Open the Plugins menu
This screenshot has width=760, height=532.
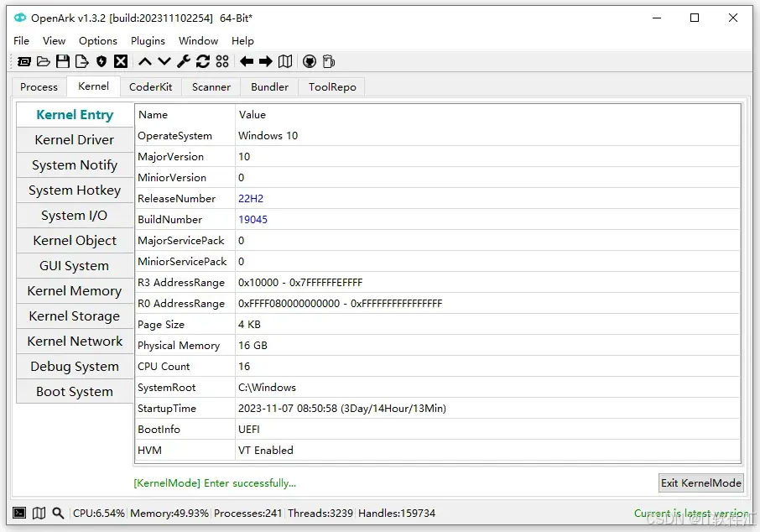click(x=148, y=41)
